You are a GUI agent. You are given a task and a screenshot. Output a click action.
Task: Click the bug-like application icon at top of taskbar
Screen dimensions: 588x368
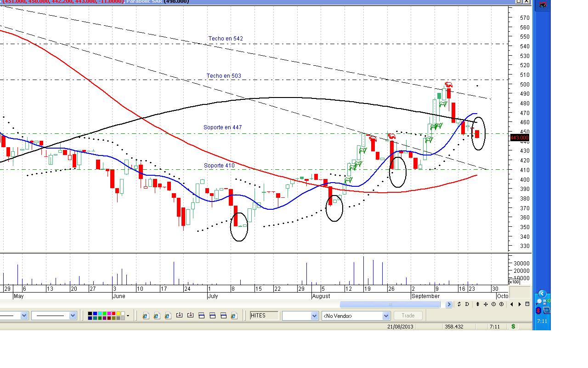[543, 6]
